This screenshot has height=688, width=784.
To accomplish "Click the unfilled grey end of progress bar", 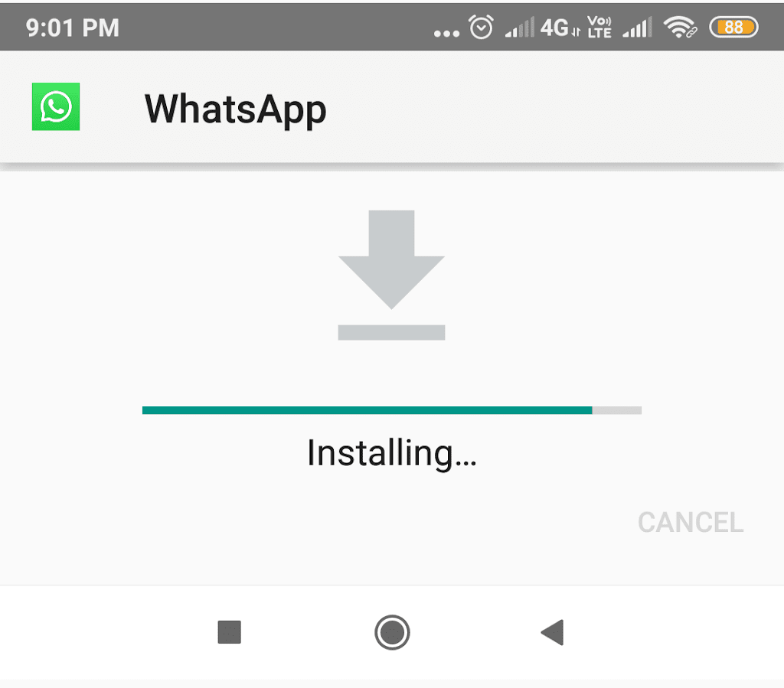I will tap(617, 410).
